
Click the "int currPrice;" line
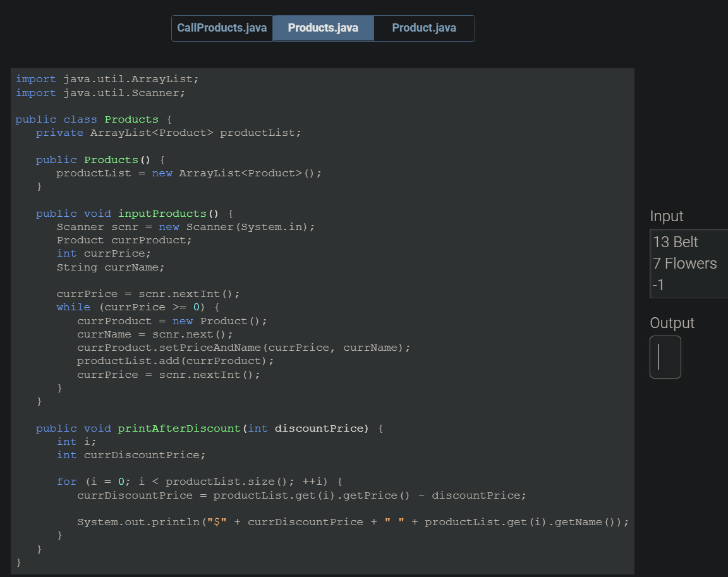[x=104, y=253]
